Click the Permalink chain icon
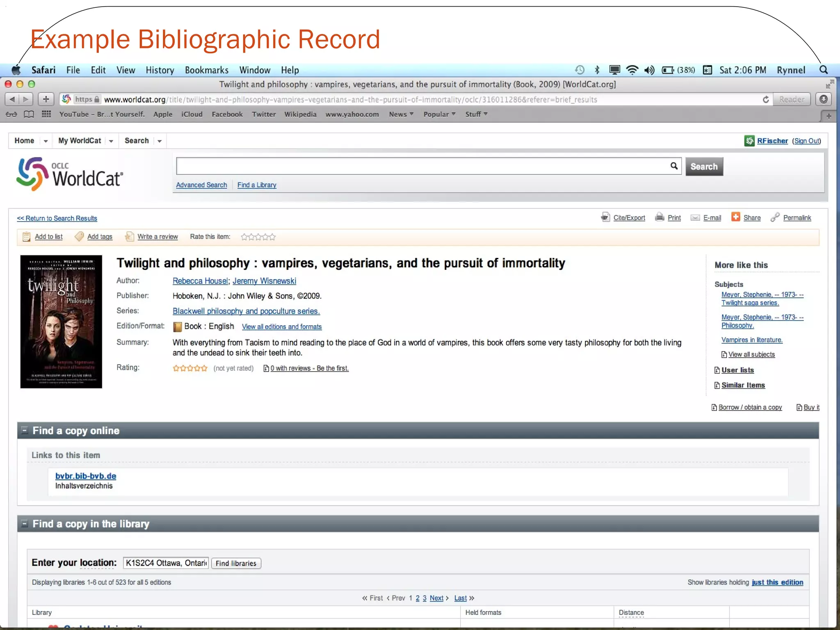Viewport: 840px width, 630px height. tap(775, 217)
